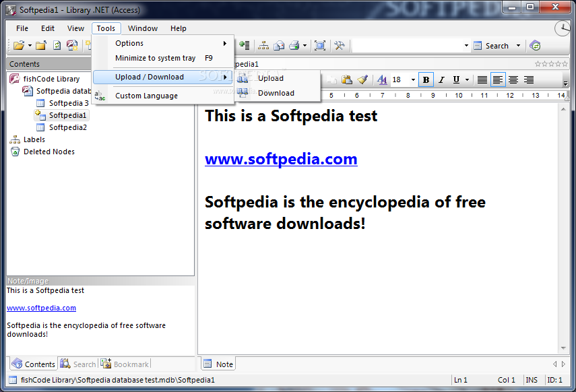Select the Softpedia 3 tree node

pos(69,103)
